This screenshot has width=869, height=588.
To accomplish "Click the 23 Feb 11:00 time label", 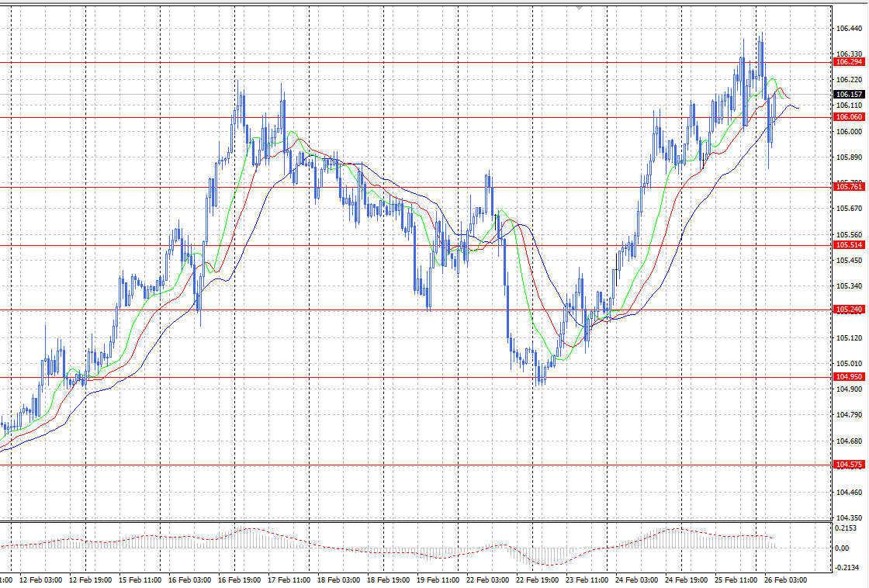I will click(x=587, y=580).
